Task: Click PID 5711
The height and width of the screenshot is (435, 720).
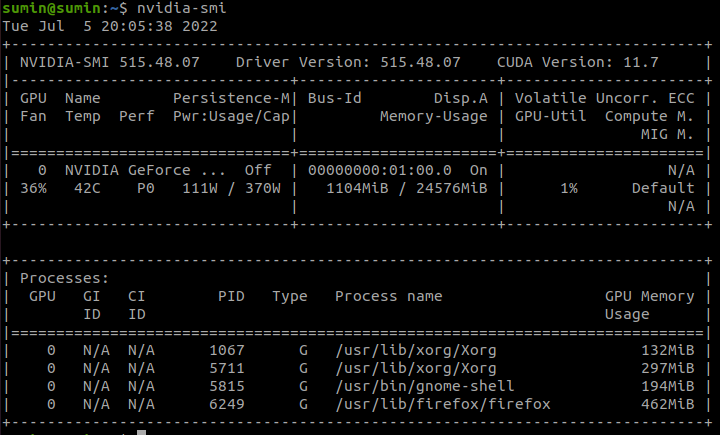Action: (x=227, y=368)
